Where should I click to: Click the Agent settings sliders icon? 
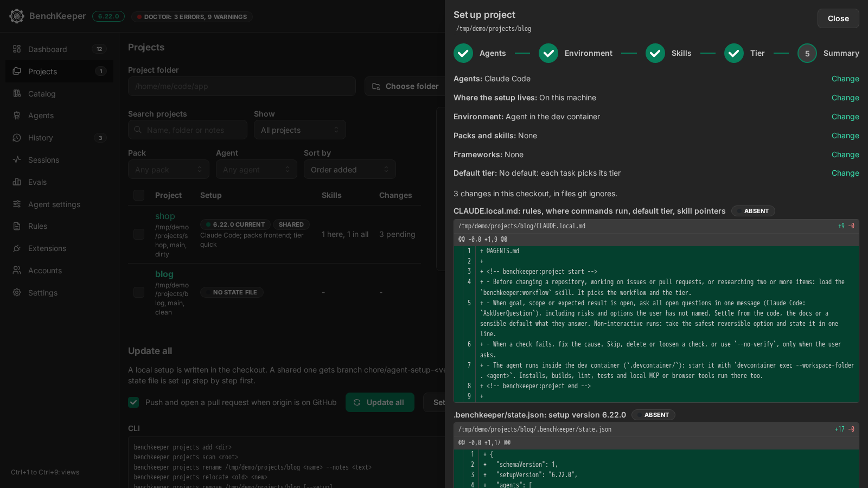tap(17, 204)
